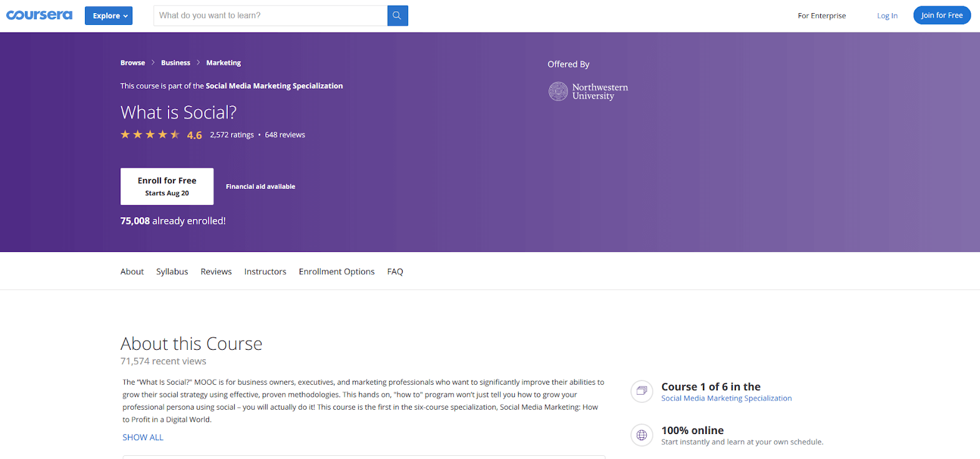The width and height of the screenshot is (980, 459).
Task: Jump to the FAQ tab
Action: [x=395, y=271]
